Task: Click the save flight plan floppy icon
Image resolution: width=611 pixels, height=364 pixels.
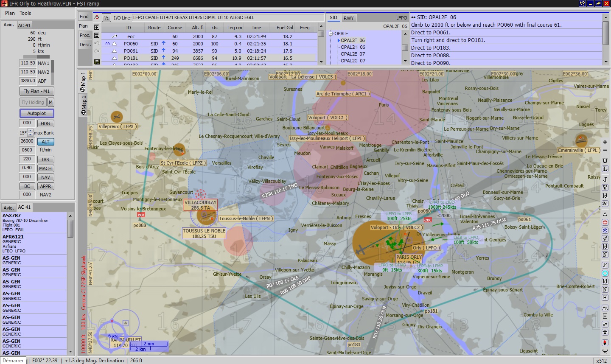Action: pos(97,62)
